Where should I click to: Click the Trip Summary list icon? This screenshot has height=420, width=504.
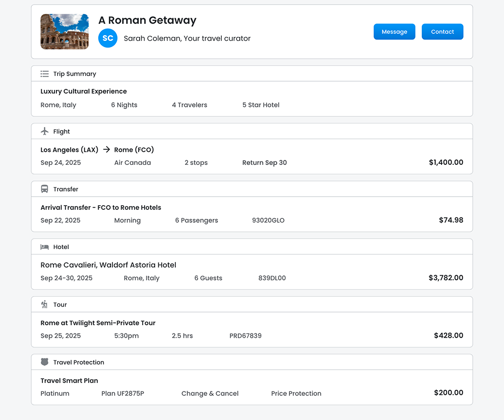pos(44,74)
